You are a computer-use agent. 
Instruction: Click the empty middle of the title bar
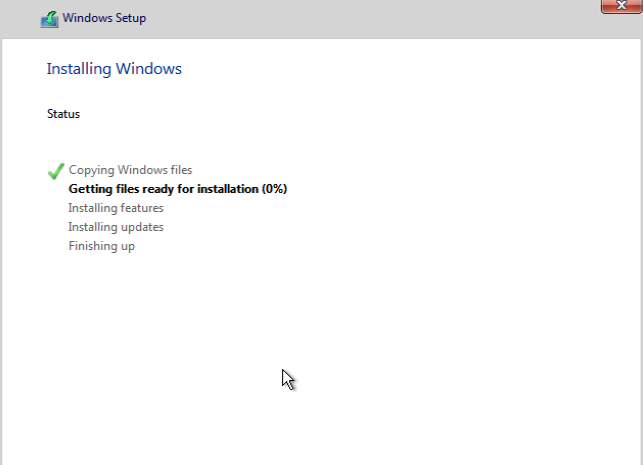click(370, 19)
